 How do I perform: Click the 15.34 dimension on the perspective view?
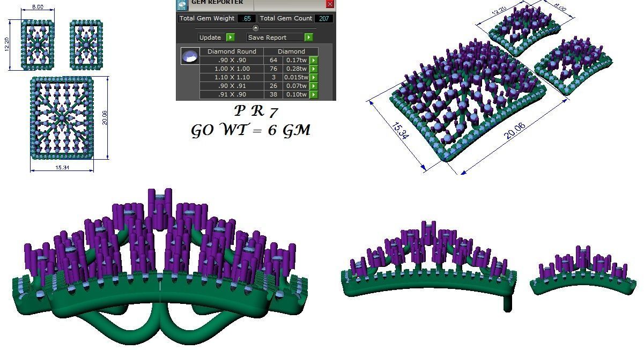(401, 131)
